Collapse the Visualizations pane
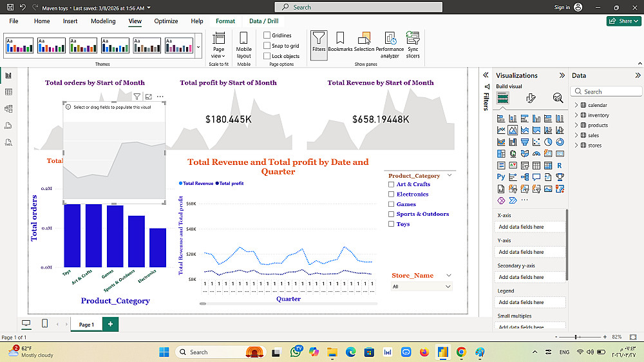Image resolution: width=644 pixels, height=362 pixels. coord(562,75)
